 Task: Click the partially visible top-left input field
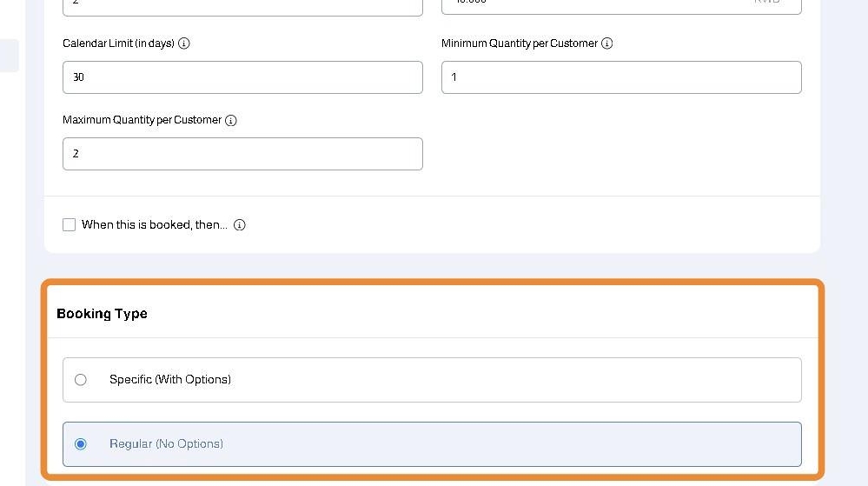point(242,6)
